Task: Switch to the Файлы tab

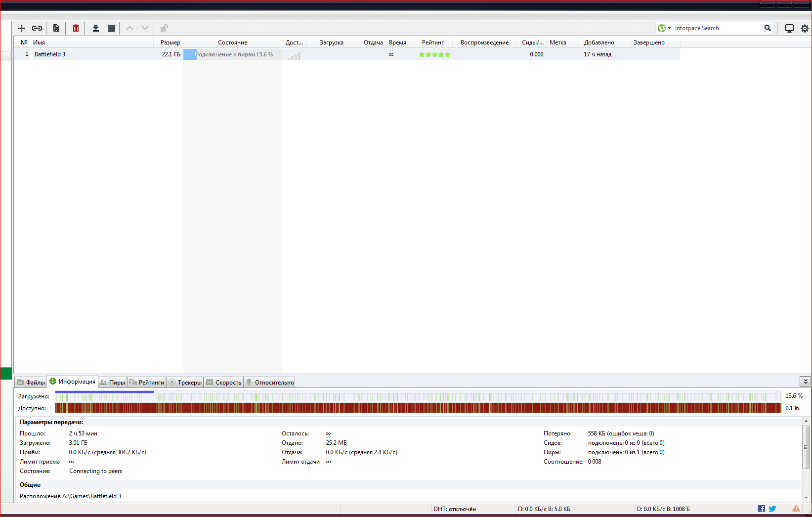Action: [x=31, y=382]
